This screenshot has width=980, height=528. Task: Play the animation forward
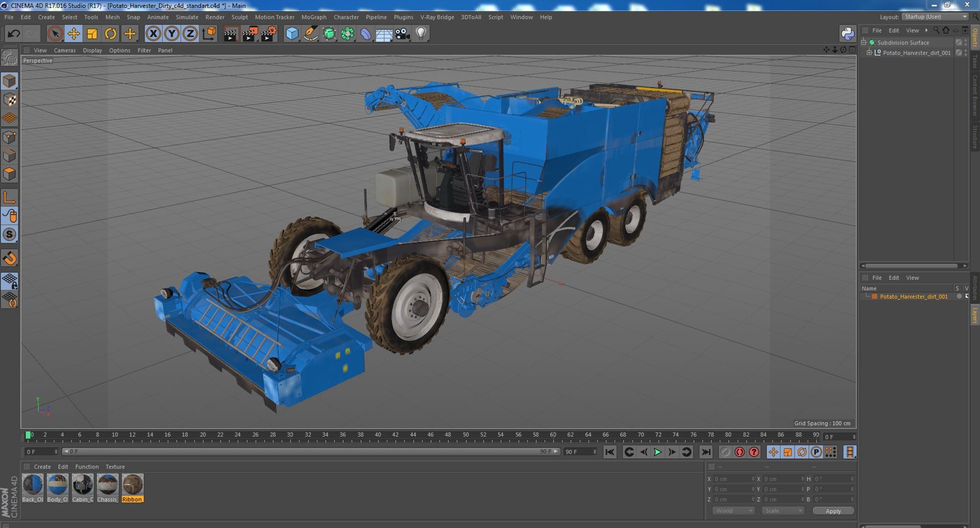(x=657, y=452)
